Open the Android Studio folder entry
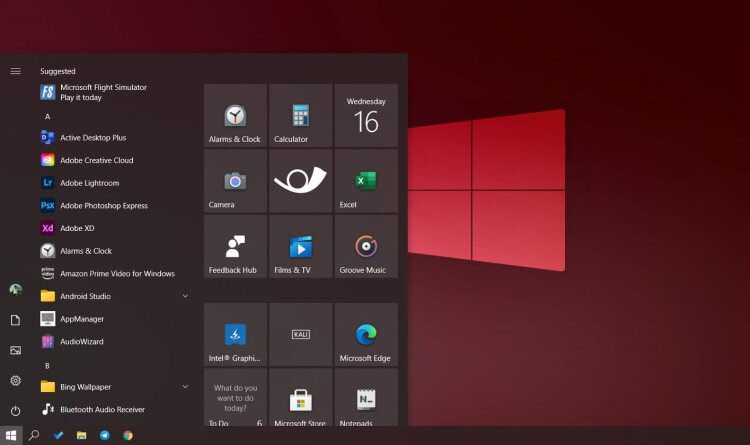750x445 pixels. [x=115, y=296]
